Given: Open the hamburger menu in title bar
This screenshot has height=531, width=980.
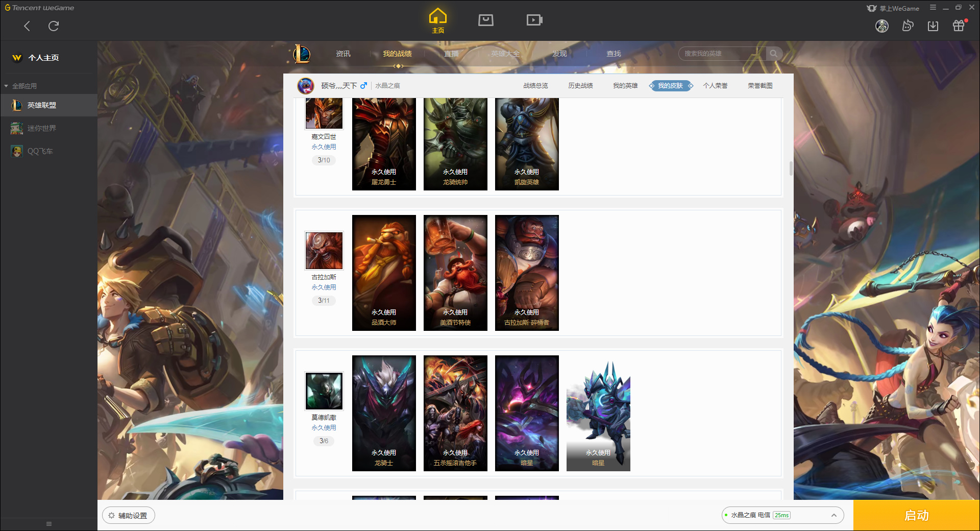Looking at the screenshot, I should [933, 8].
